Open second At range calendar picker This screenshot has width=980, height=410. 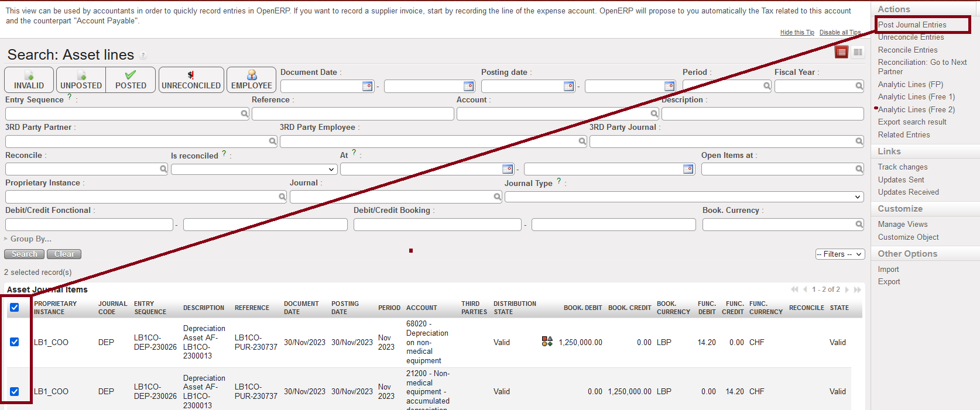click(688, 169)
